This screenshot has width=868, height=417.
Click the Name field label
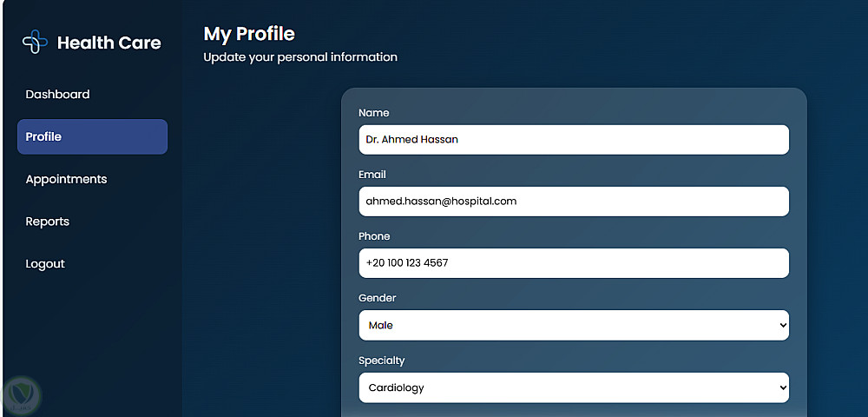(x=374, y=113)
